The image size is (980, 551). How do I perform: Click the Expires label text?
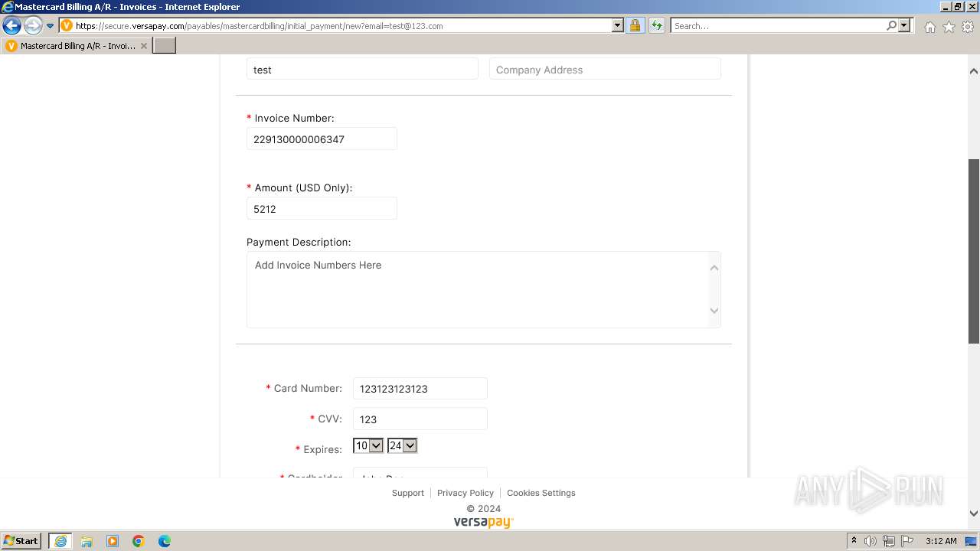[x=322, y=449]
